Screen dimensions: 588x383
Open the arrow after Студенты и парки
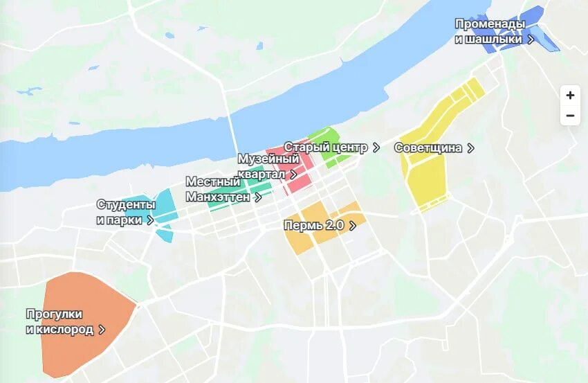[x=150, y=220]
